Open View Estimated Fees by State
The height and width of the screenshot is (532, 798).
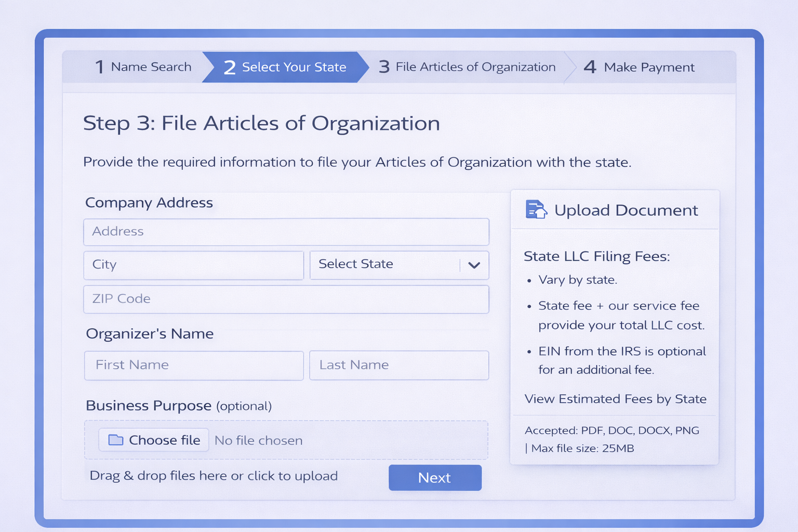click(615, 399)
